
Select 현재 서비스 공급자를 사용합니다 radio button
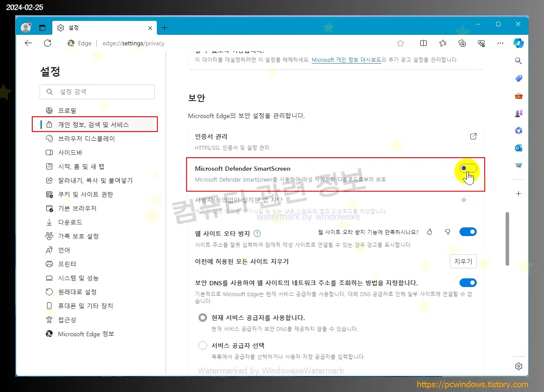click(x=202, y=318)
